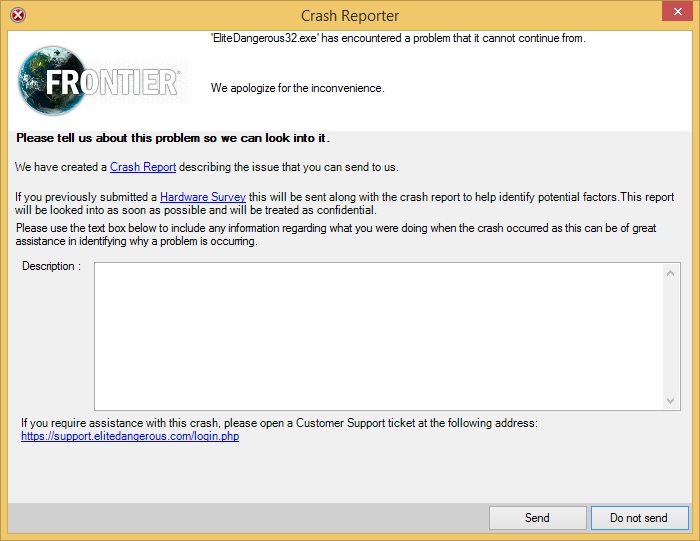This screenshot has height=541, width=700.
Task: Click the description scrollbar down arrow
Action: tap(670, 400)
